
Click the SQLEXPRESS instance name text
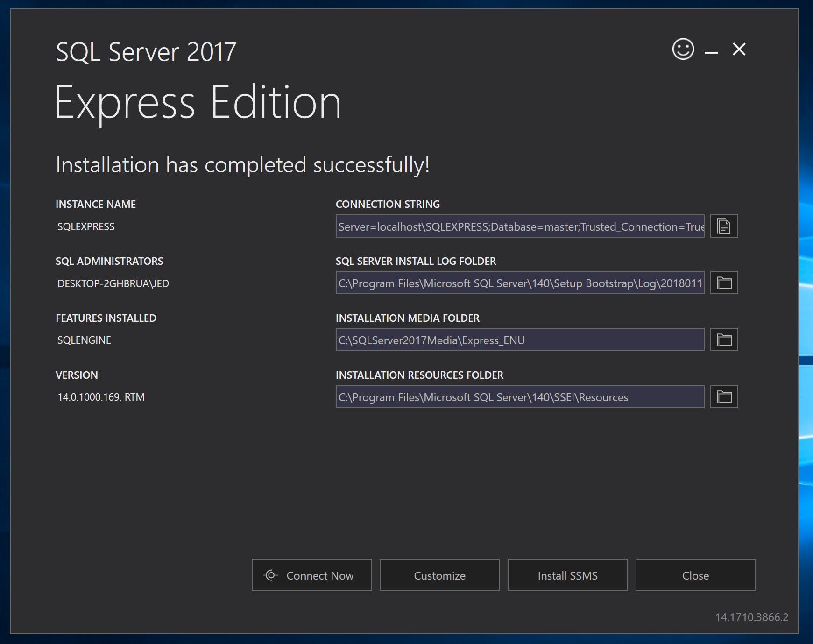(x=86, y=226)
